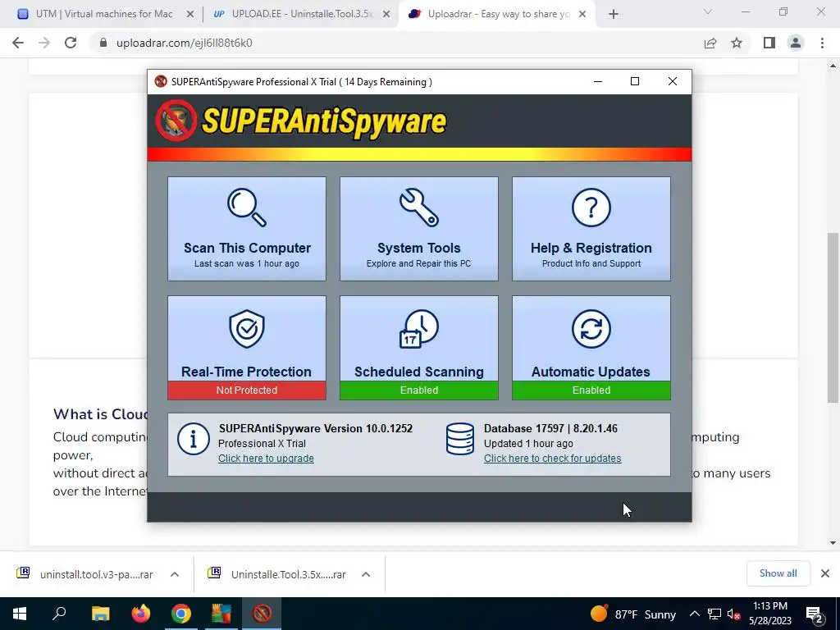840x630 pixels.
Task: Open taskbar search
Action: click(x=59, y=614)
